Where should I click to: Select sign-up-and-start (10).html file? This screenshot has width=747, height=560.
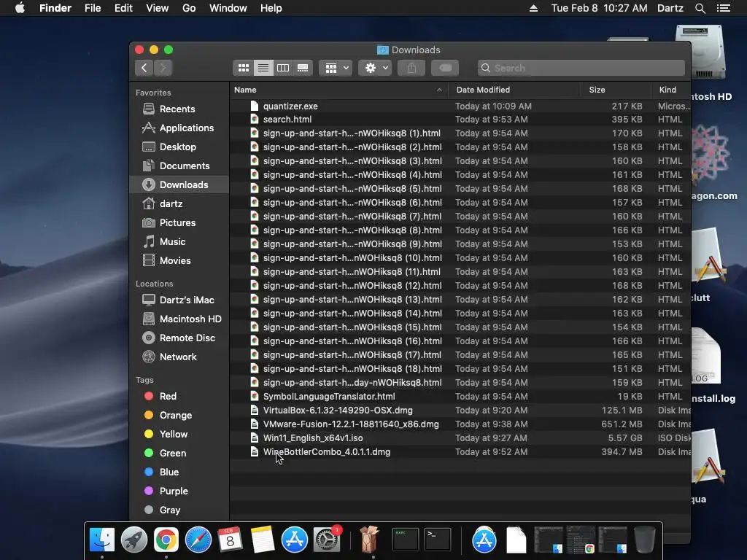[460, 258]
